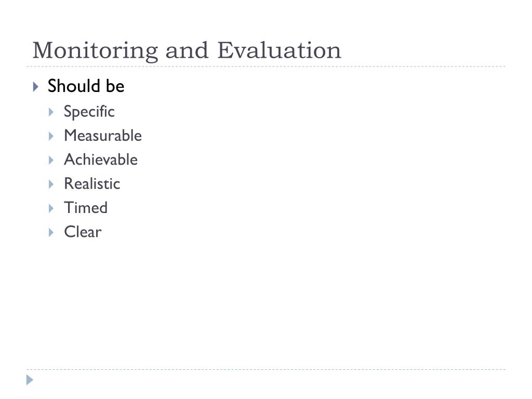This screenshot has height=399, width=532.
Task: Click the bullet arrow next to Timed
Action: 51,208
